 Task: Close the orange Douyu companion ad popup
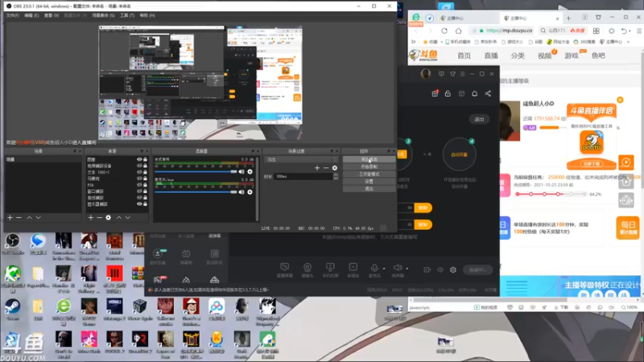click(x=620, y=100)
